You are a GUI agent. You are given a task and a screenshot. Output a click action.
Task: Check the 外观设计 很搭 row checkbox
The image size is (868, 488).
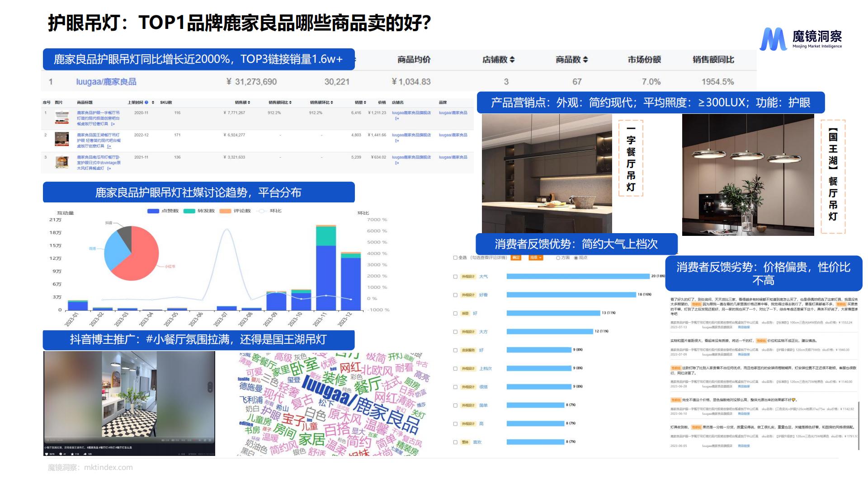[x=455, y=387]
